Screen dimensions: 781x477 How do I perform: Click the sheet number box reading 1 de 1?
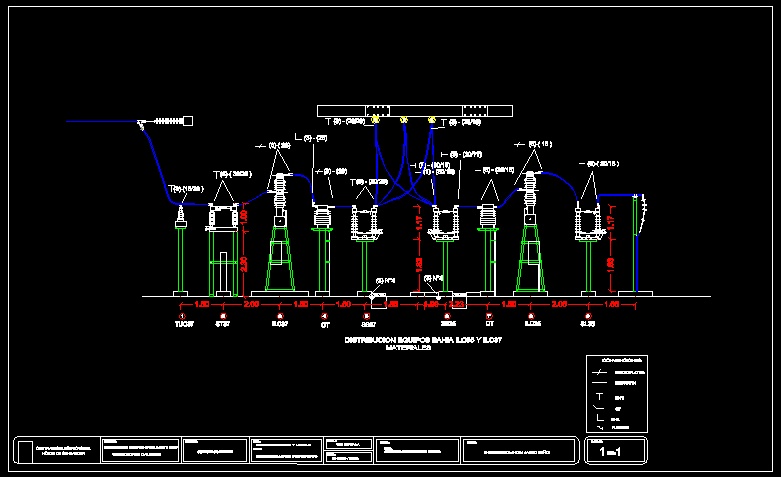616,451
